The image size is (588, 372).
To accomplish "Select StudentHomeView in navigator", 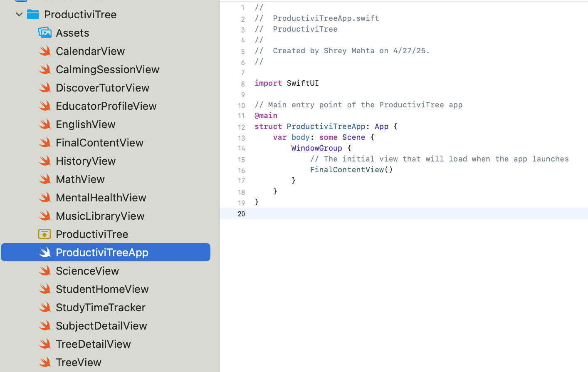I will 102,289.
